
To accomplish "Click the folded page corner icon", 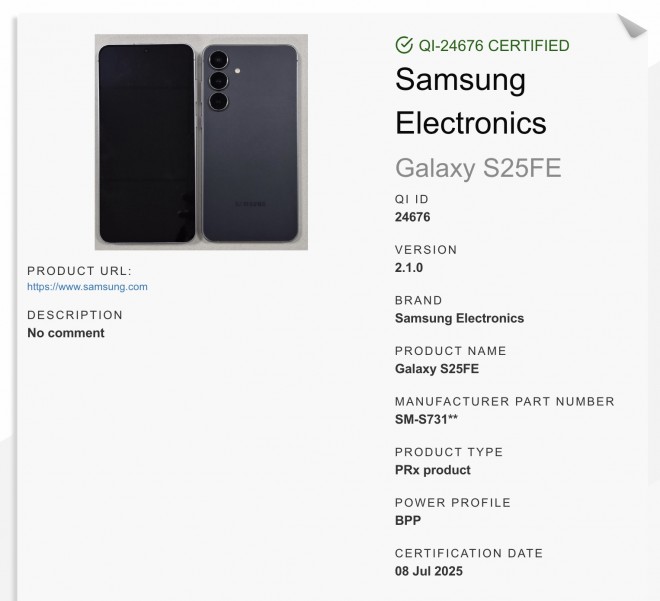I will tap(632, 24).
